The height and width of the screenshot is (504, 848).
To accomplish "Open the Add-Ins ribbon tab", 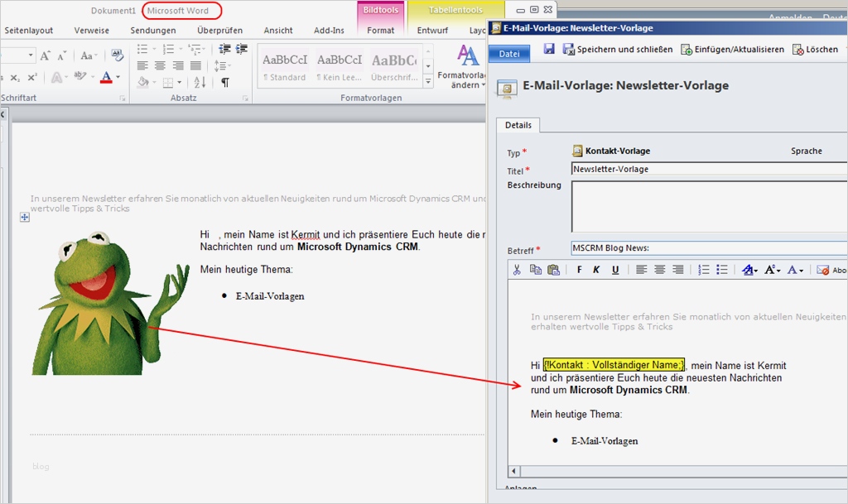I will (329, 31).
